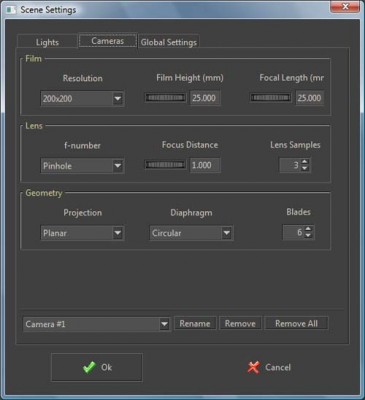Click the Remove All button
This screenshot has width=365, height=400.
(296, 323)
